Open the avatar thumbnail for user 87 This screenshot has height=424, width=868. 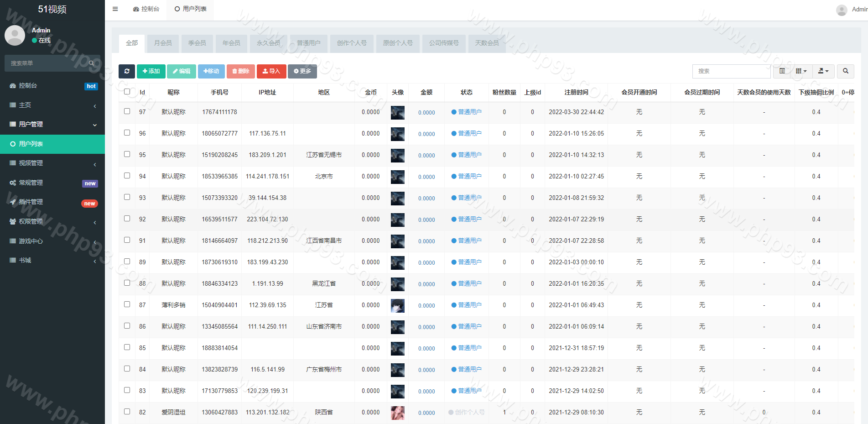(397, 305)
